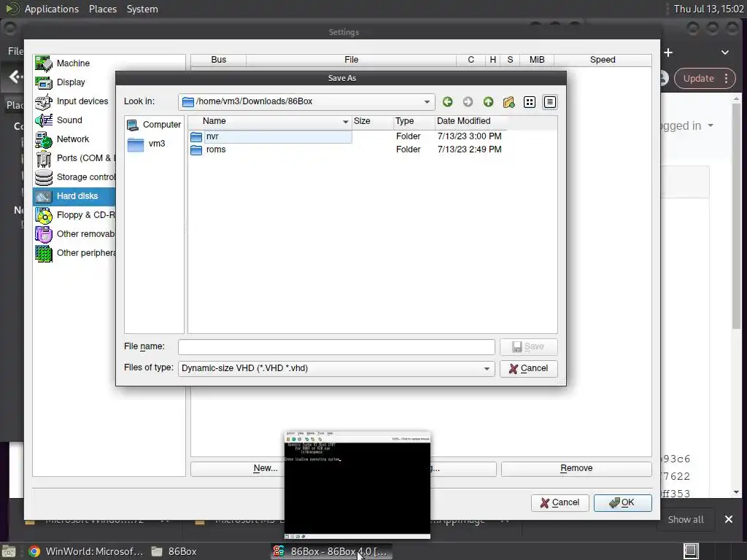
Task: Select Other removable devices category
Action: pyautogui.click(x=74, y=234)
